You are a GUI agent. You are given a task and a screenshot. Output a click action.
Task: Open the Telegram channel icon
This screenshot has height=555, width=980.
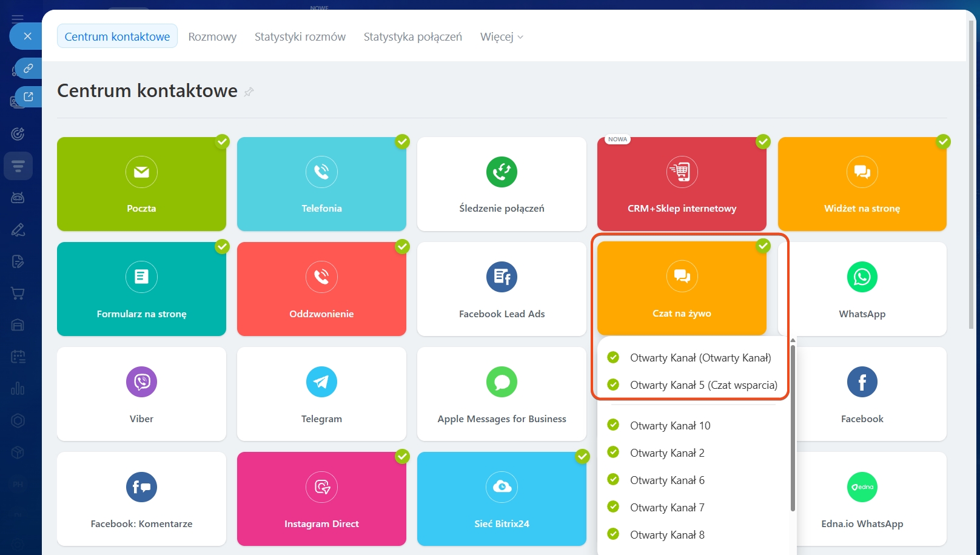coord(321,382)
